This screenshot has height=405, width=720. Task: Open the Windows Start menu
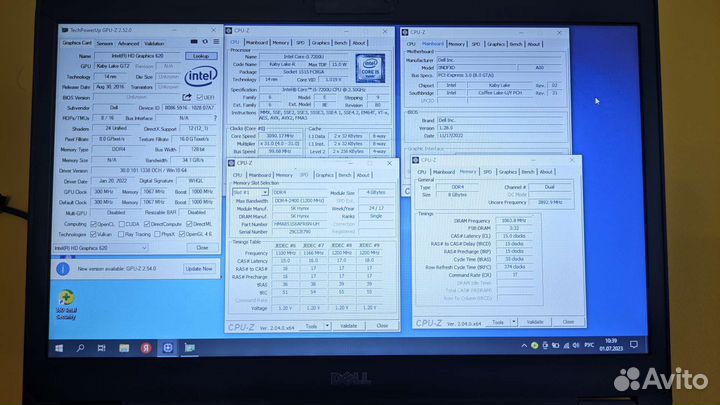click(59, 348)
